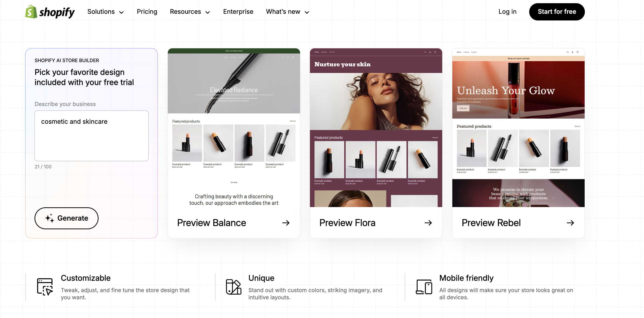644x318 pixels.
Task: Click the arrow icon beside Preview Rebel
Action: (x=570, y=223)
